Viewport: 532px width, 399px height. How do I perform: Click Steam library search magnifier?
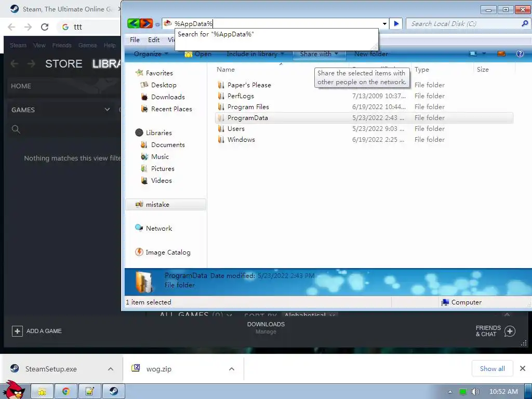[16, 129]
